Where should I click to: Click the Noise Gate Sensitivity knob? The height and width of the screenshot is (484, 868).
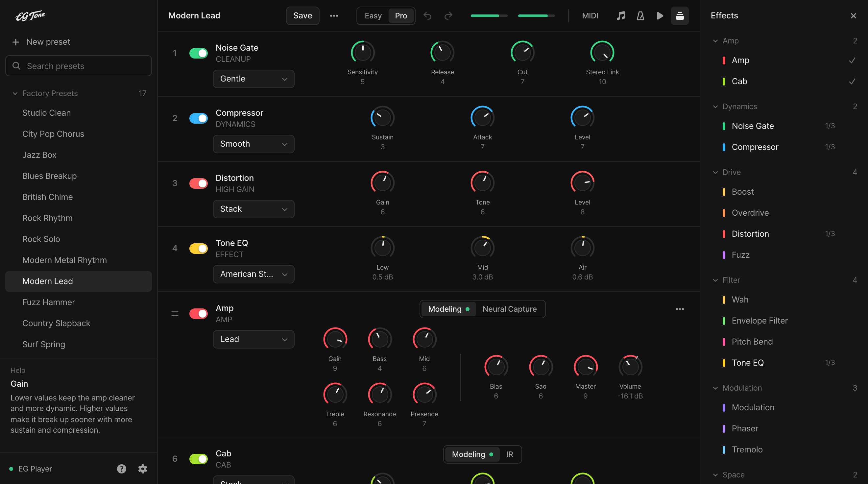(x=363, y=53)
